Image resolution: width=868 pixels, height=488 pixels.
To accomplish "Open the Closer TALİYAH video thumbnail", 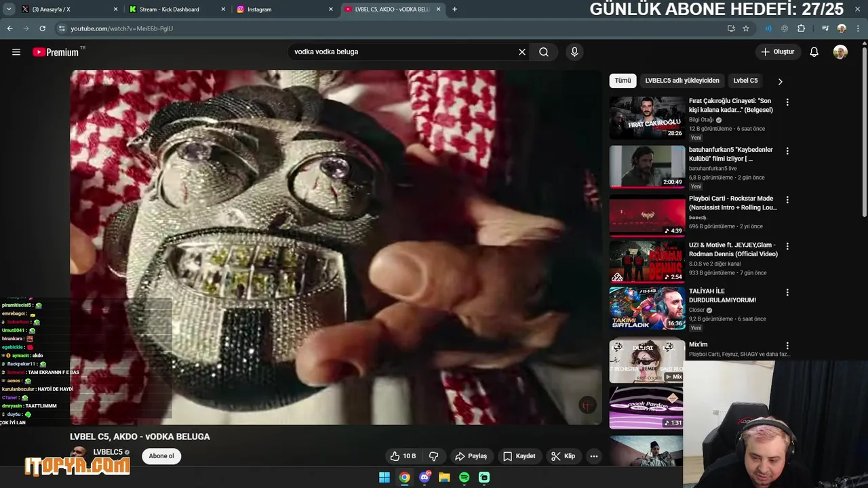I will tap(647, 308).
